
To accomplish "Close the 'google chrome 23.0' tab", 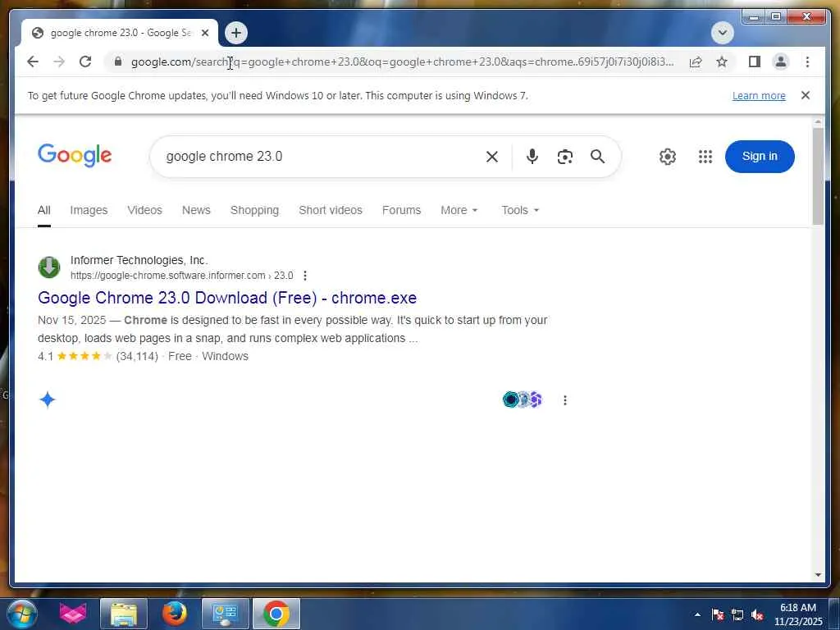I will 204,33.
